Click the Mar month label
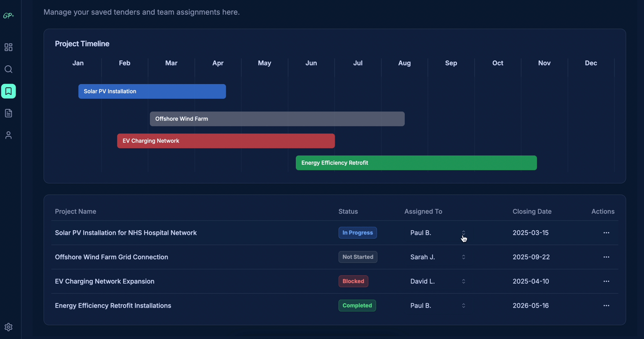Image resolution: width=644 pixels, height=339 pixels. pos(171,63)
